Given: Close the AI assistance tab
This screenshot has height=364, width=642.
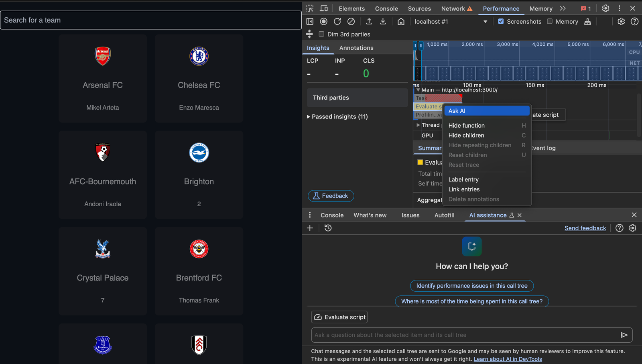Looking at the screenshot, I should click(x=520, y=215).
